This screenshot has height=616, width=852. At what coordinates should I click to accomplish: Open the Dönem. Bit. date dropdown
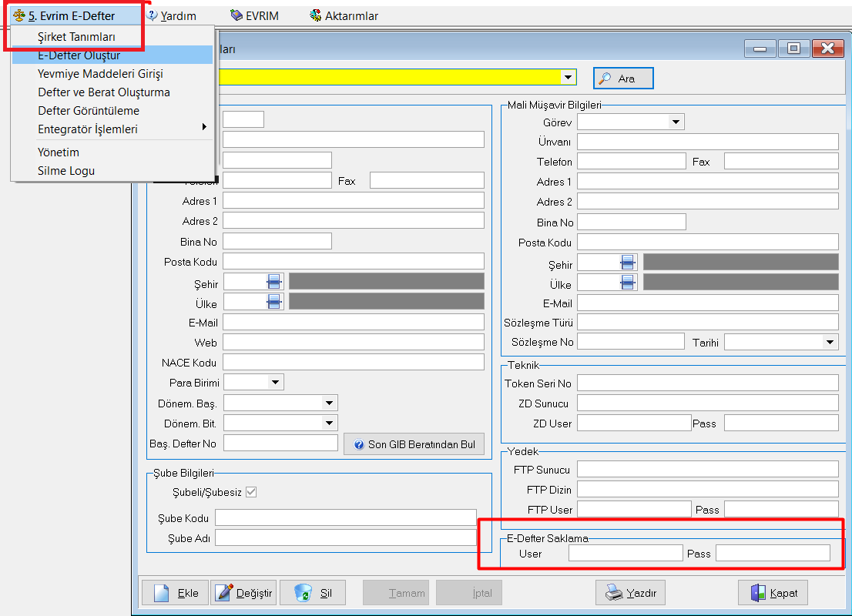[329, 423]
